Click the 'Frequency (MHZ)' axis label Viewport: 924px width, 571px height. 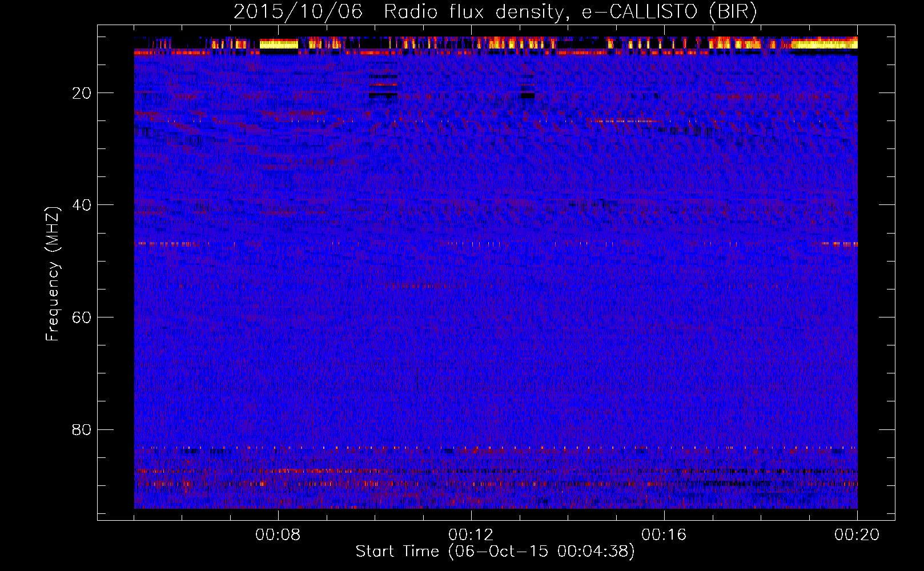52,274
